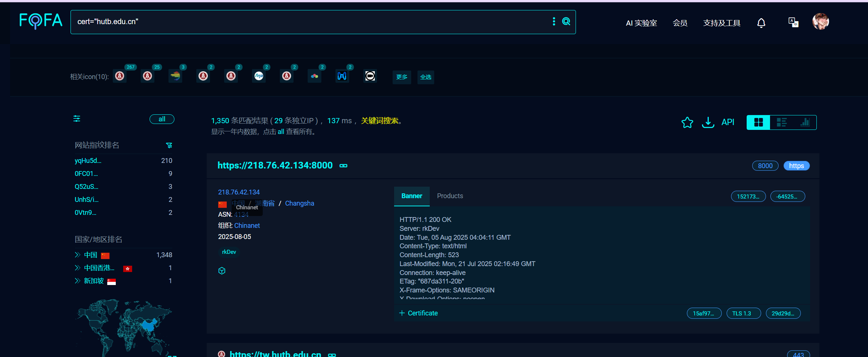
Task: Click the 关键词搜索 link
Action: pos(380,121)
